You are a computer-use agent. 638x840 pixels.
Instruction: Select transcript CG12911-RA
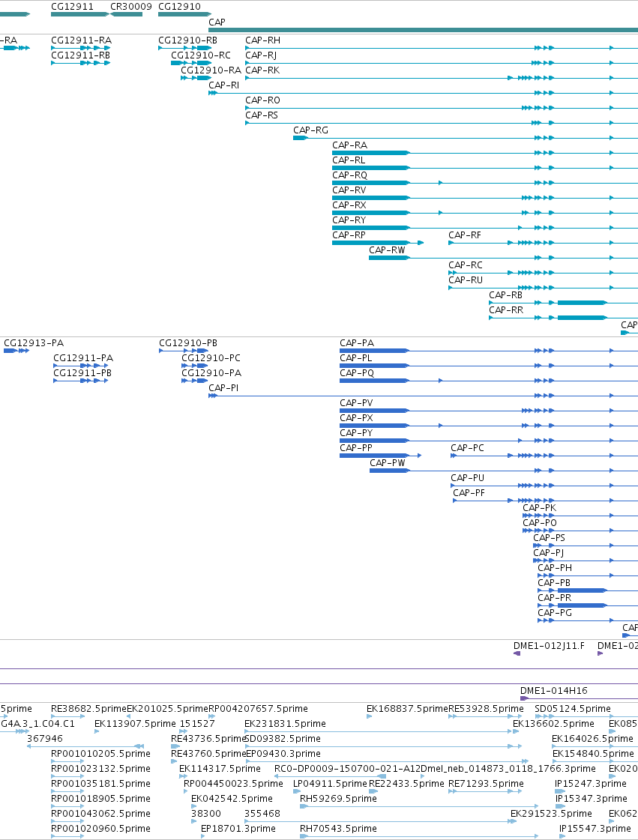[x=80, y=48]
